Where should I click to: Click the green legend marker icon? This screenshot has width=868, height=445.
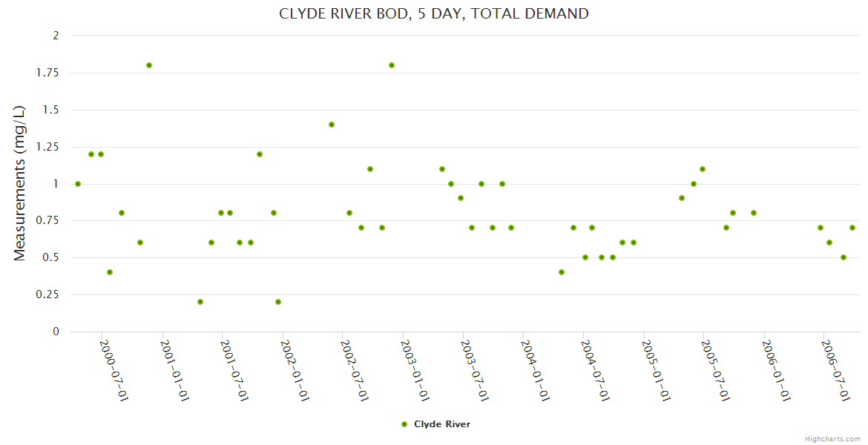[x=404, y=424]
